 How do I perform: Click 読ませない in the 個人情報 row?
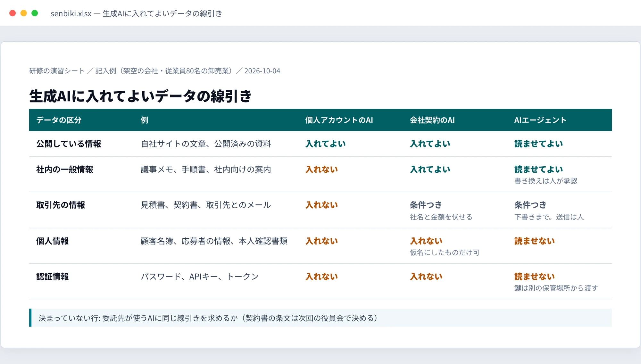(x=535, y=241)
